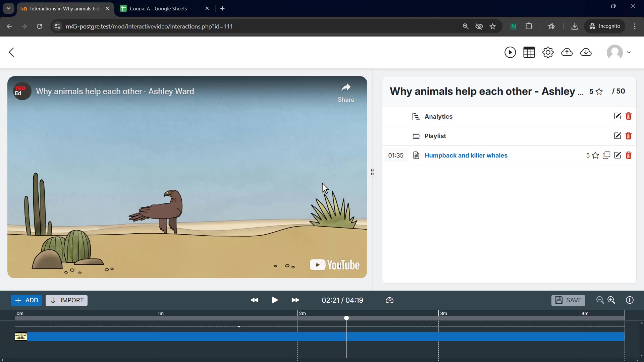Image resolution: width=644 pixels, height=362 pixels.
Task: Go back using the left chevron icon
Action: 11,52
